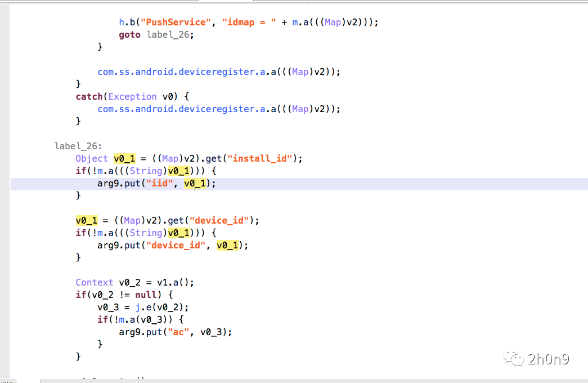This screenshot has height=383, width=588.
Task: Click the null keyword
Action: pos(146,295)
